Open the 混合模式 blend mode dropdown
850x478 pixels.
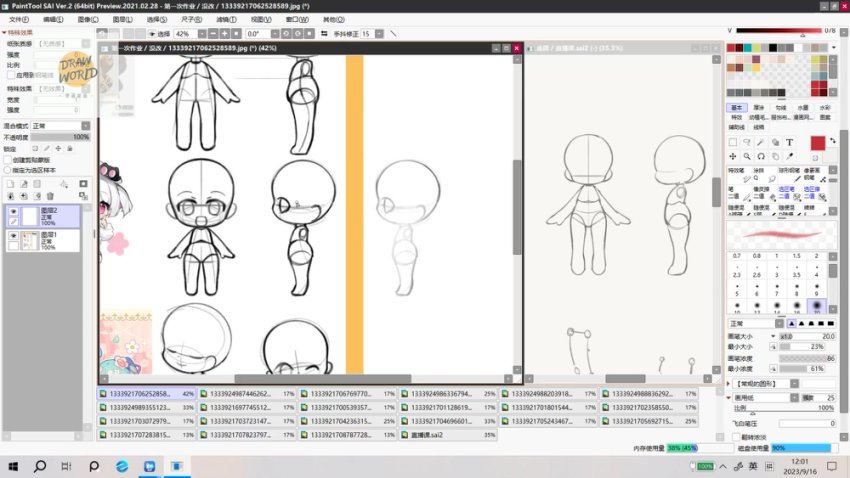(60, 126)
